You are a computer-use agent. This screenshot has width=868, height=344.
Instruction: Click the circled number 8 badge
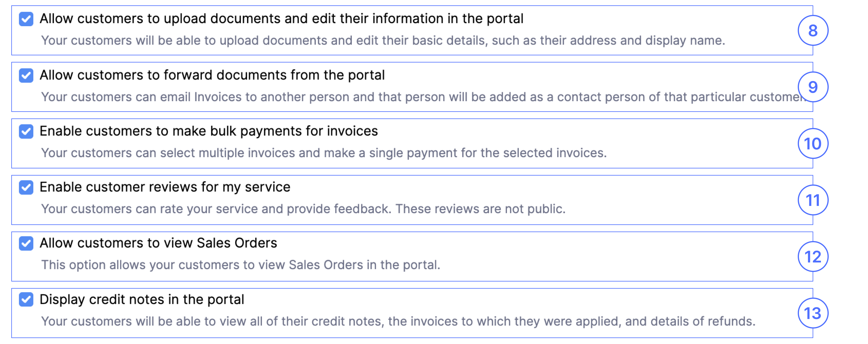[x=812, y=31]
